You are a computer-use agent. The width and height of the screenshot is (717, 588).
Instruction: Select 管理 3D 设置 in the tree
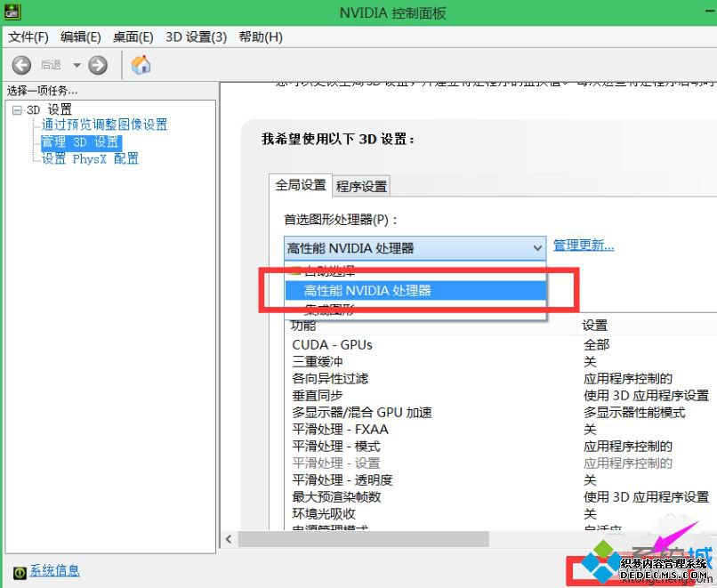click(x=80, y=141)
